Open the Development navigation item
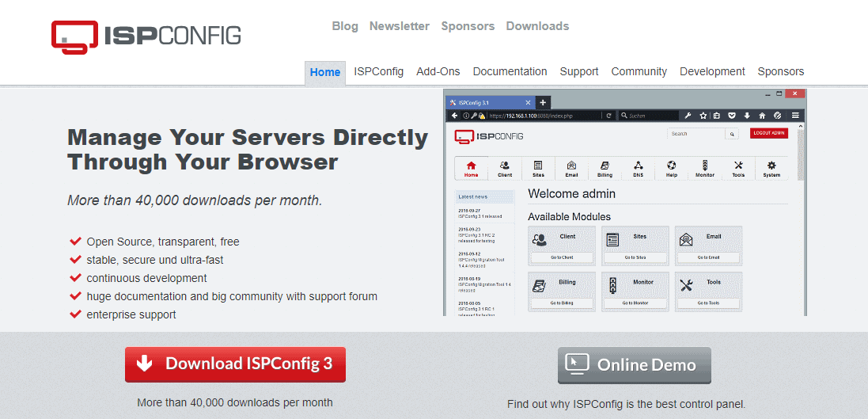 click(x=712, y=71)
